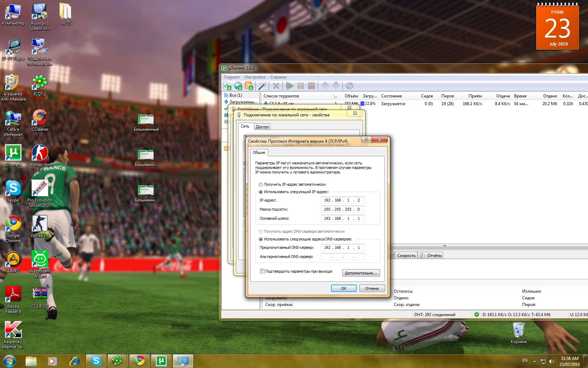Open CCleaner desktop shortcut
Image resolution: width=588 pixels, height=368 pixels.
[40, 121]
